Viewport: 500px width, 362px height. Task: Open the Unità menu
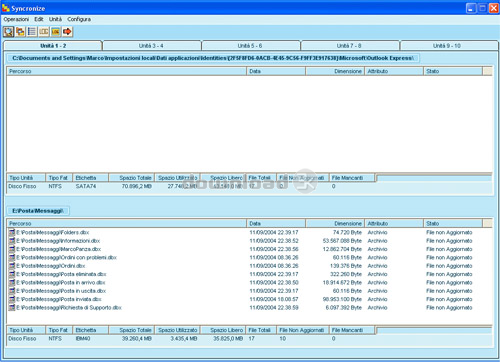pos(55,19)
